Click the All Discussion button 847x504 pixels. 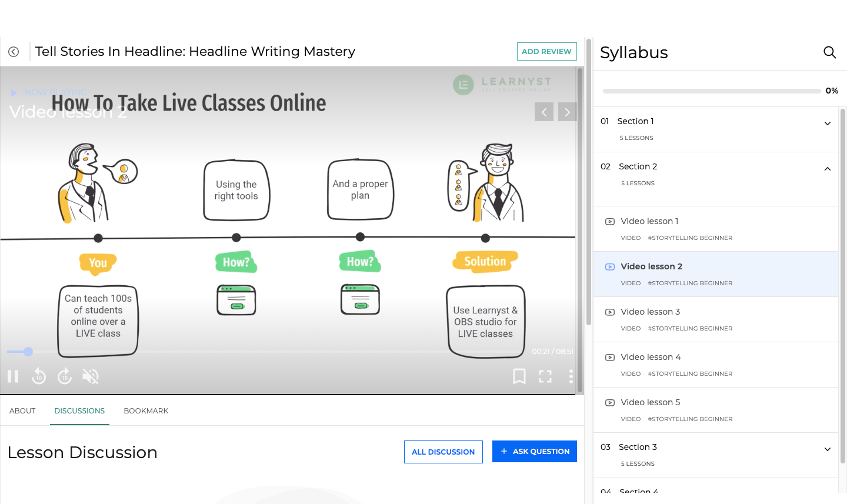pyautogui.click(x=443, y=452)
